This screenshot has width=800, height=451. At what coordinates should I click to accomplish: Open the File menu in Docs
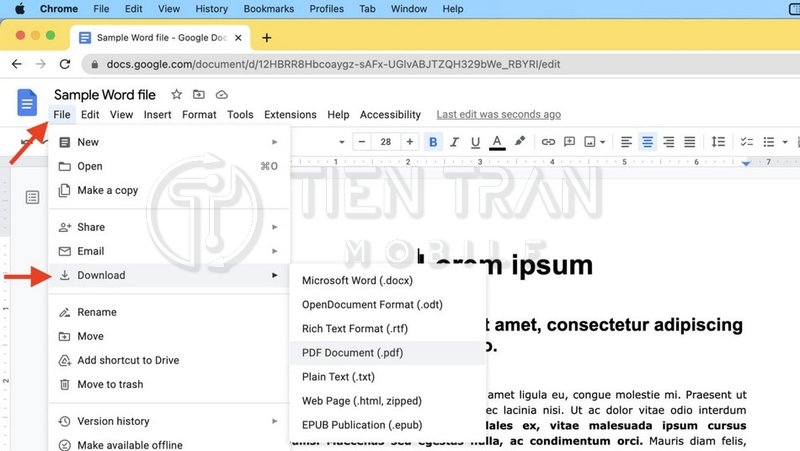coord(62,115)
